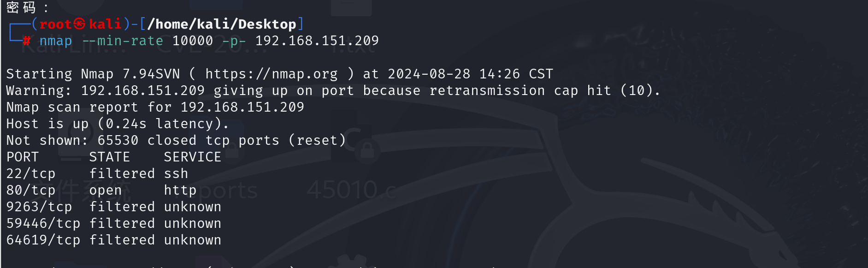Viewport: 868px width, 268px height.
Task: Click the STATE column header
Action: tap(110, 157)
